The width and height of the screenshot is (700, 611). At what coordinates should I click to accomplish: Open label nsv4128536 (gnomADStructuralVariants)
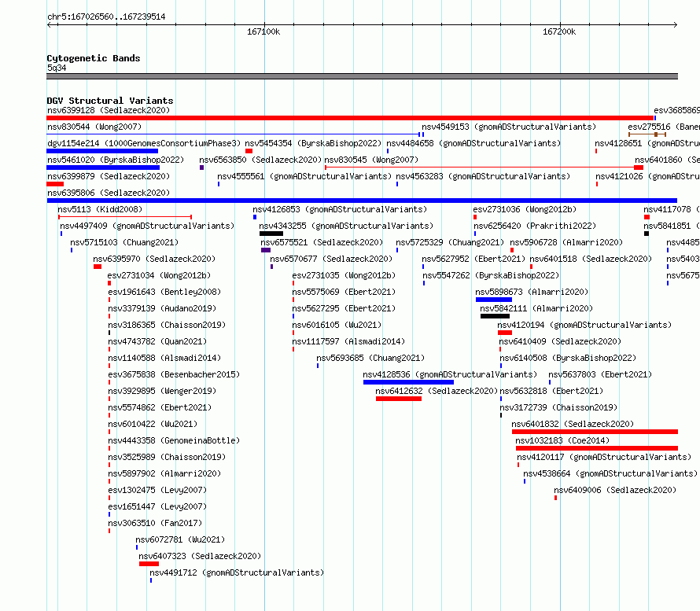[x=450, y=374]
